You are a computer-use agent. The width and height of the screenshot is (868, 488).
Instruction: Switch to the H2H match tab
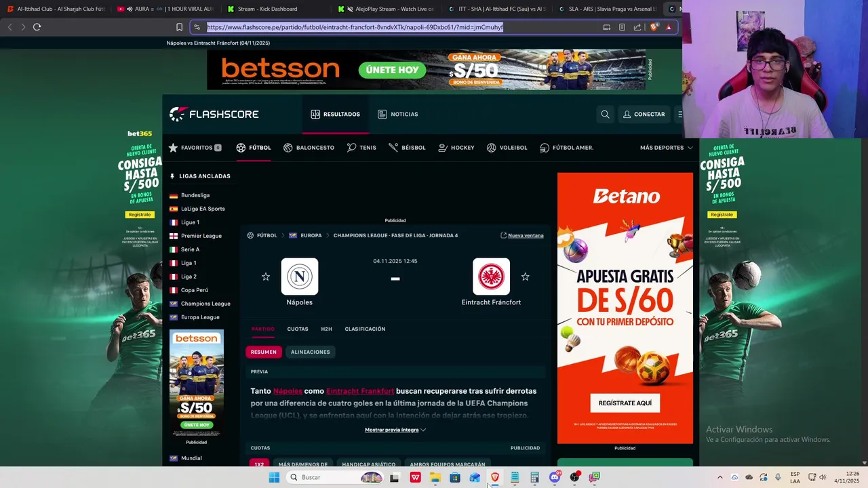(x=326, y=329)
